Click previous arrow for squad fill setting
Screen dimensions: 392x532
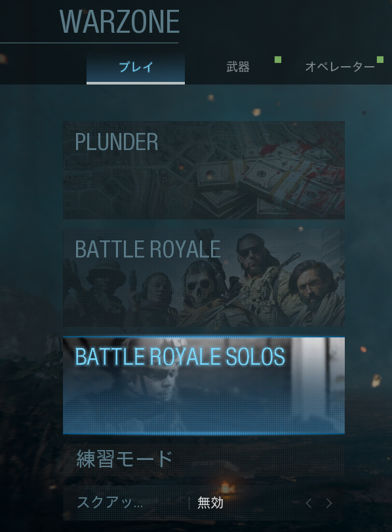(x=309, y=503)
